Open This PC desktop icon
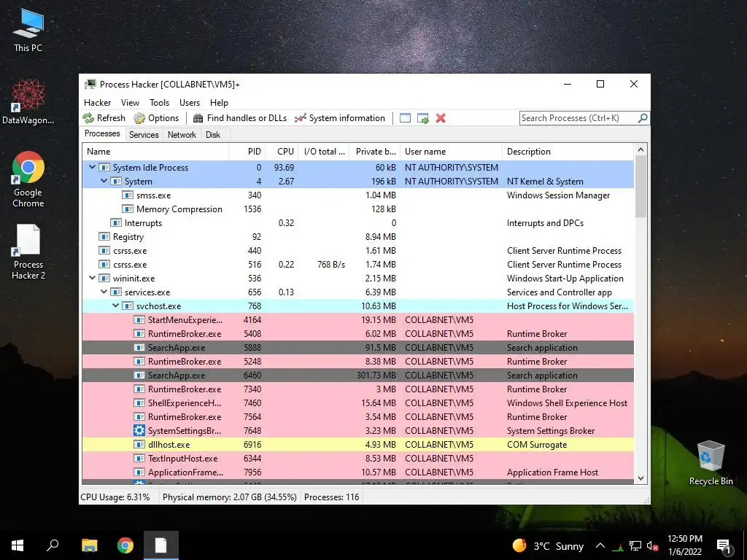Screen dimensions: 747x560 coord(28,30)
